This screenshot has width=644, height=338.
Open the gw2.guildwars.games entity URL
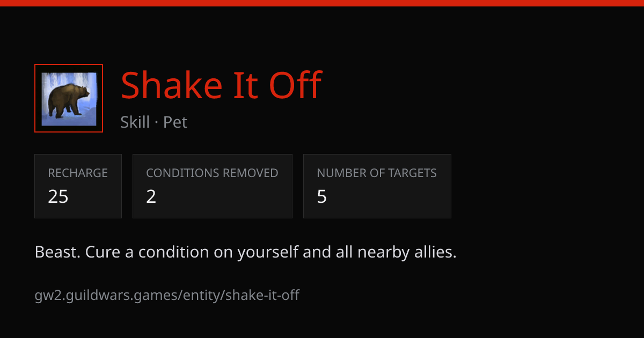coord(167,295)
